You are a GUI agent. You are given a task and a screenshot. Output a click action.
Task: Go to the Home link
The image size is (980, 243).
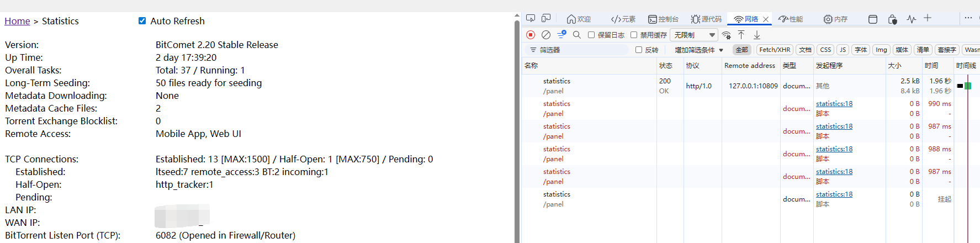click(17, 21)
